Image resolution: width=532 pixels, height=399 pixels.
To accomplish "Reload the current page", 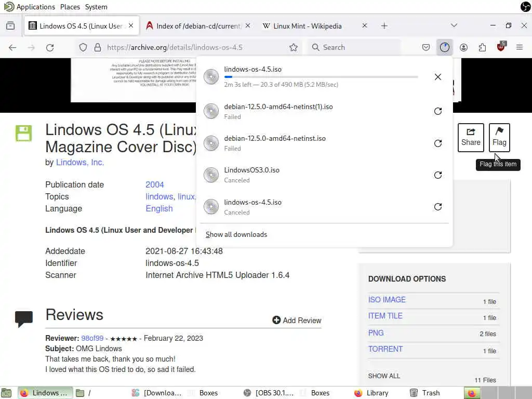I will tap(50, 47).
